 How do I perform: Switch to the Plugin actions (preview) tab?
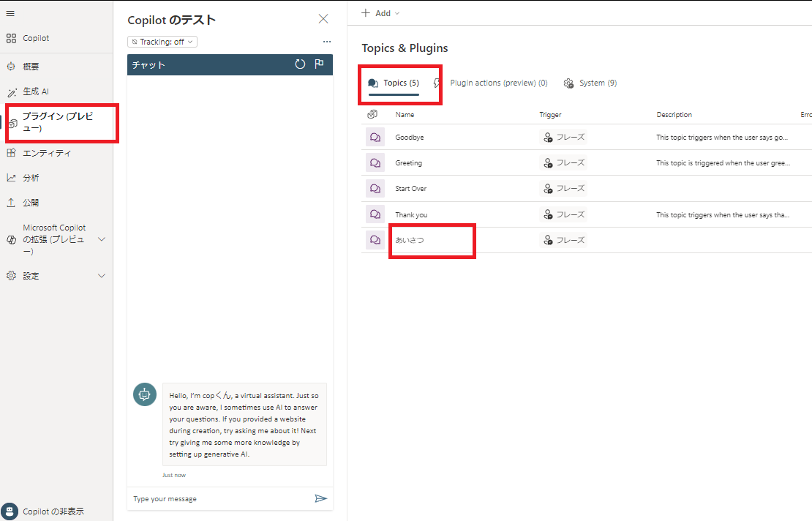point(498,83)
